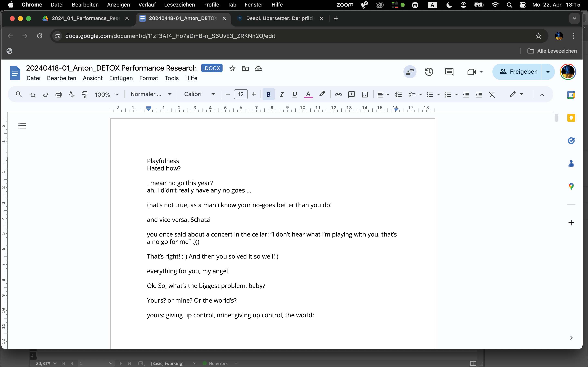Toggle italic formatting button
Image resolution: width=588 pixels, height=367 pixels.
pyautogui.click(x=281, y=94)
